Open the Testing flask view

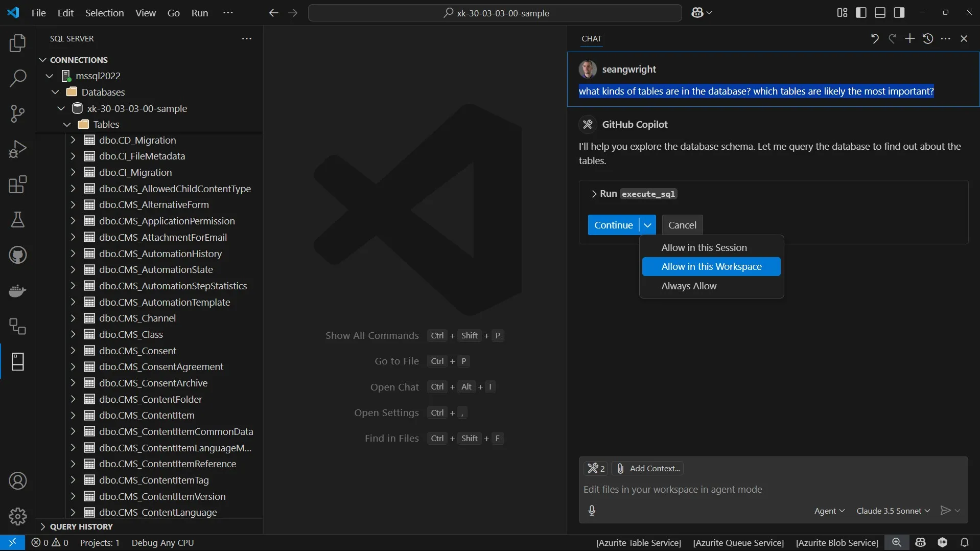pyautogui.click(x=18, y=220)
